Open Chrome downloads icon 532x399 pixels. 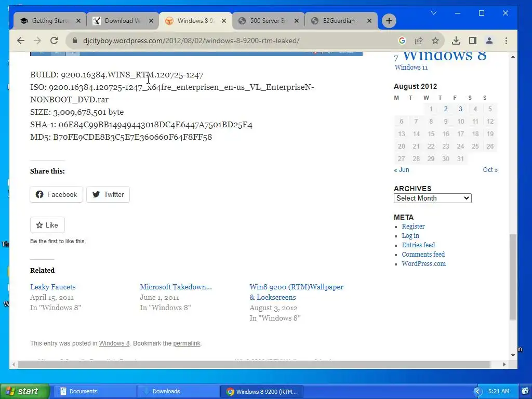click(x=456, y=41)
